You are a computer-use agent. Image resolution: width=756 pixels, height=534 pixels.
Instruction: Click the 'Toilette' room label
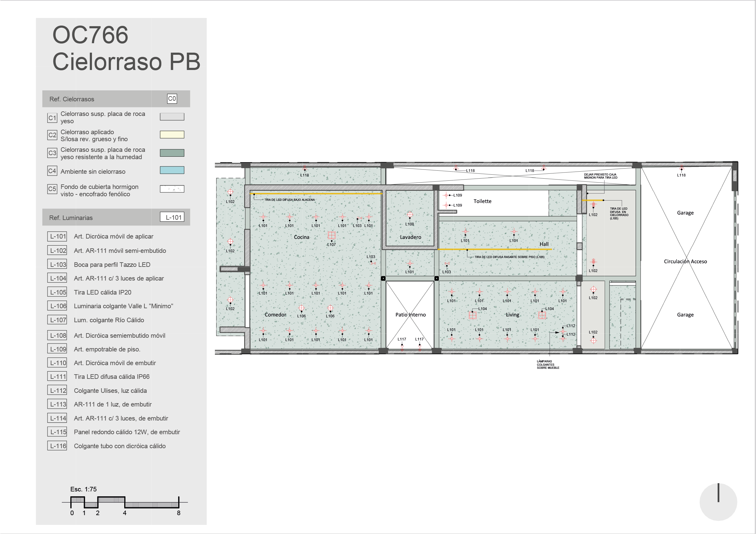[x=482, y=201]
